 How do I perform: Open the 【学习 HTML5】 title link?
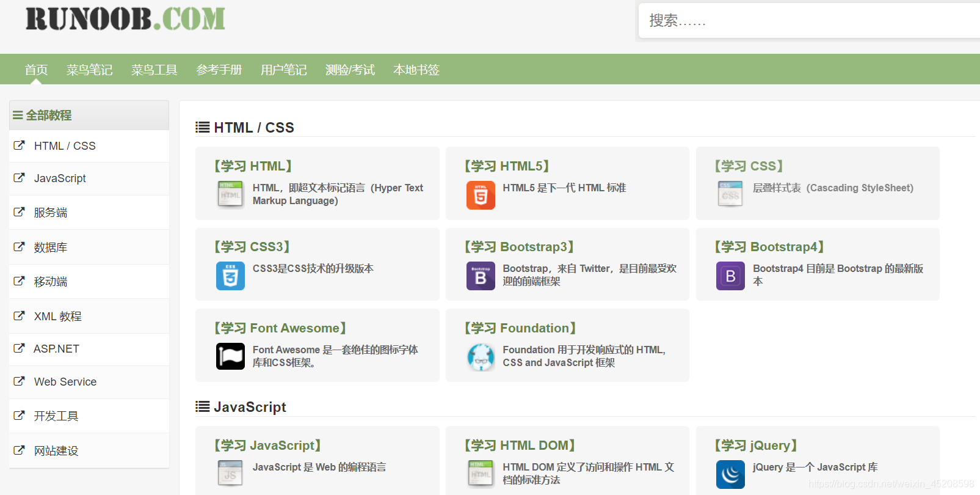[x=506, y=166]
